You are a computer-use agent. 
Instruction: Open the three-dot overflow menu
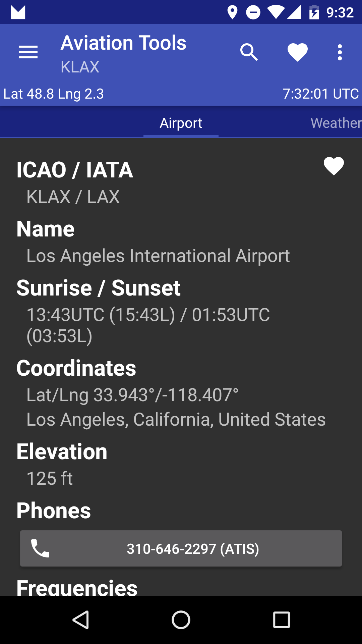340,52
